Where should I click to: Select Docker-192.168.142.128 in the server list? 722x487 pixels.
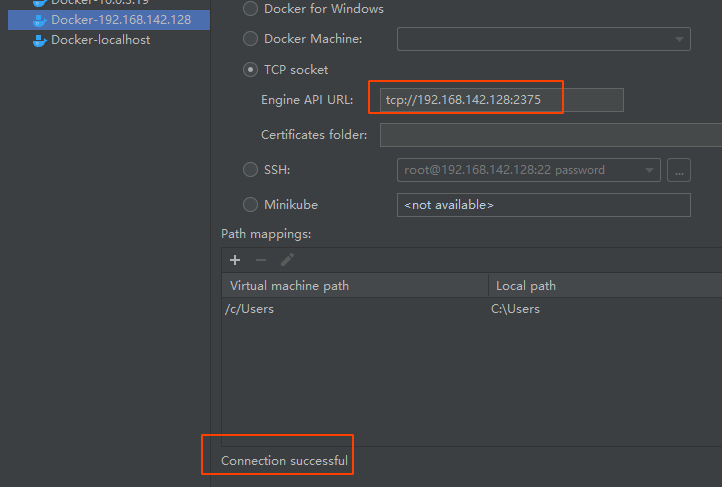(x=109, y=20)
